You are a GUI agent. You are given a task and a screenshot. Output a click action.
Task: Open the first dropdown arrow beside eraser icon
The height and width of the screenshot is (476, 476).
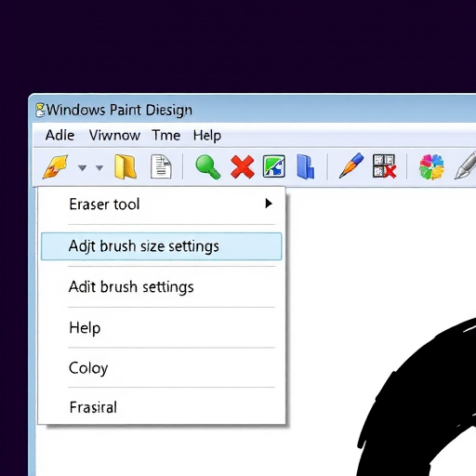point(82,168)
